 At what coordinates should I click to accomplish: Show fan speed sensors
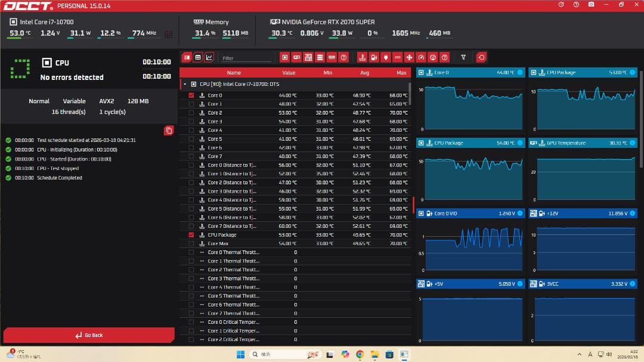[x=409, y=57]
